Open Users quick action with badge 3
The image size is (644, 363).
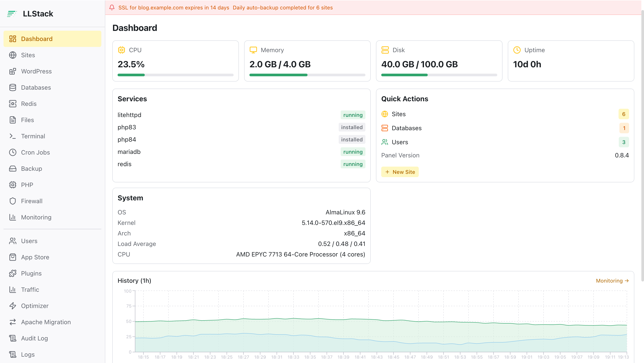pyautogui.click(x=505, y=142)
